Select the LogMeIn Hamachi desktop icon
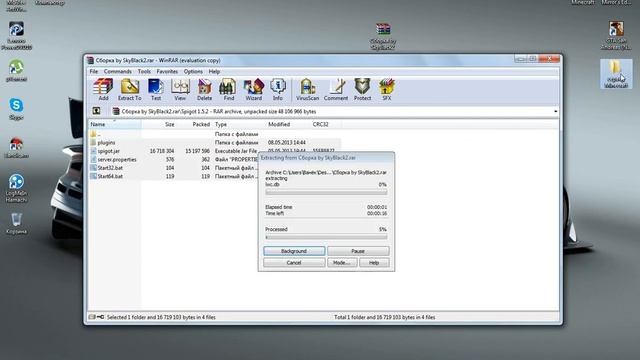The image size is (640, 360). pyautogui.click(x=16, y=189)
